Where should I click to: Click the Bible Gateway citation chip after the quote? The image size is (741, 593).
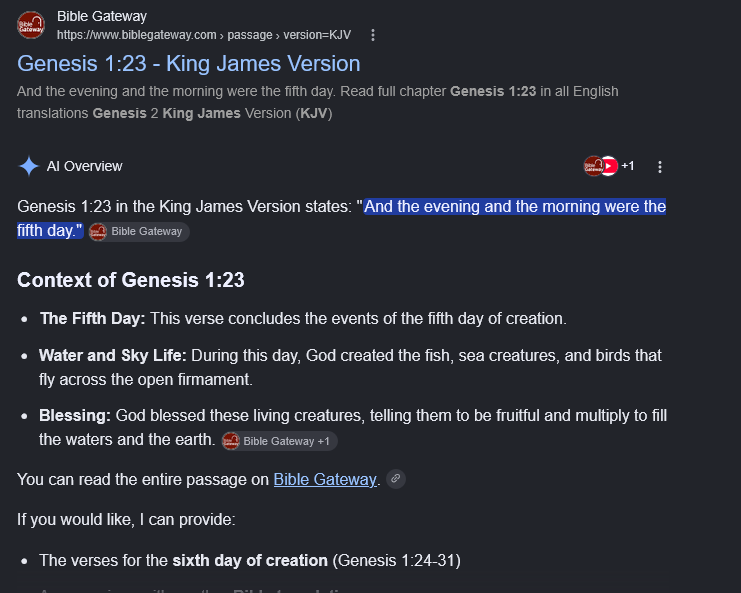pyautogui.click(x=139, y=232)
